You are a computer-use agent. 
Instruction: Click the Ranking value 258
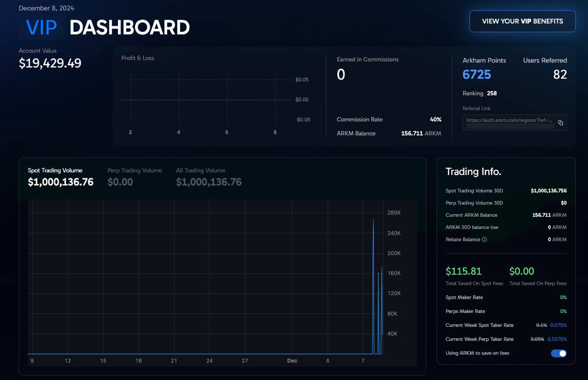click(x=492, y=93)
